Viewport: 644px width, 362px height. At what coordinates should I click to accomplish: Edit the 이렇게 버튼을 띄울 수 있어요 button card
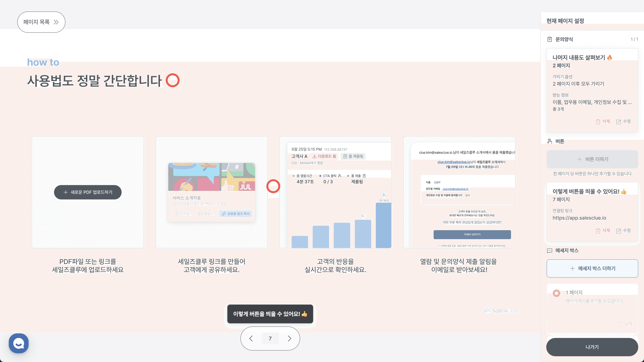pyautogui.click(x=623, y=231)
